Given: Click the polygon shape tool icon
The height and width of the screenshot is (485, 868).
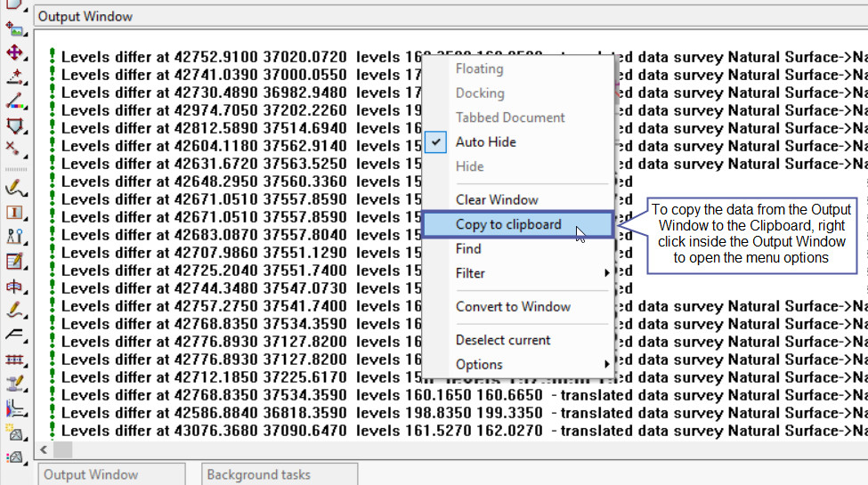Looking at the screenshot, I should 13,125.
